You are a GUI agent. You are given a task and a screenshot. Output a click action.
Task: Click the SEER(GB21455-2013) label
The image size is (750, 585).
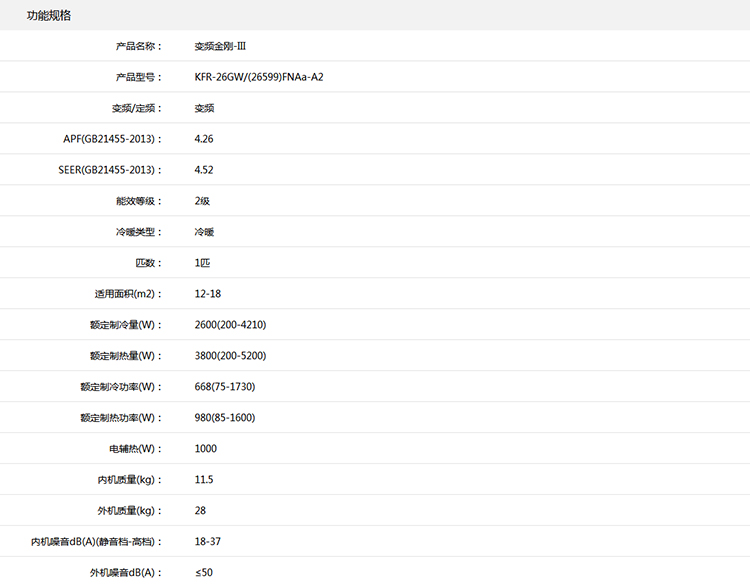coord(110,170)
